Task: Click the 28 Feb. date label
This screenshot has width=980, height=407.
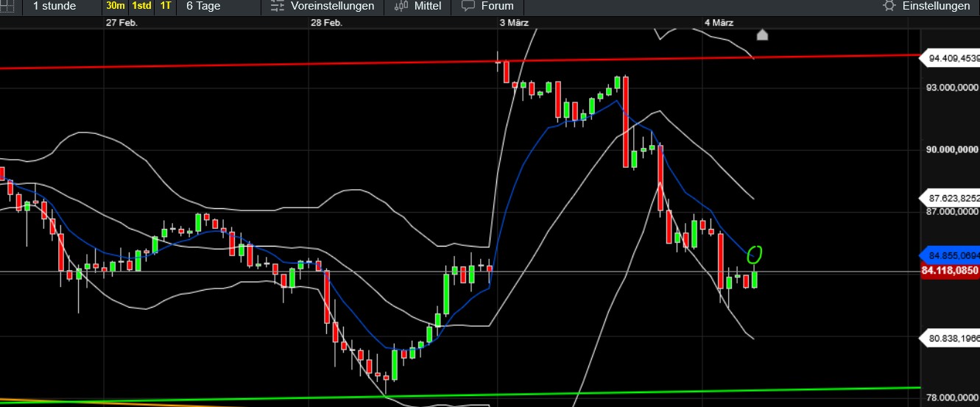Action: [x=326, y=23]
